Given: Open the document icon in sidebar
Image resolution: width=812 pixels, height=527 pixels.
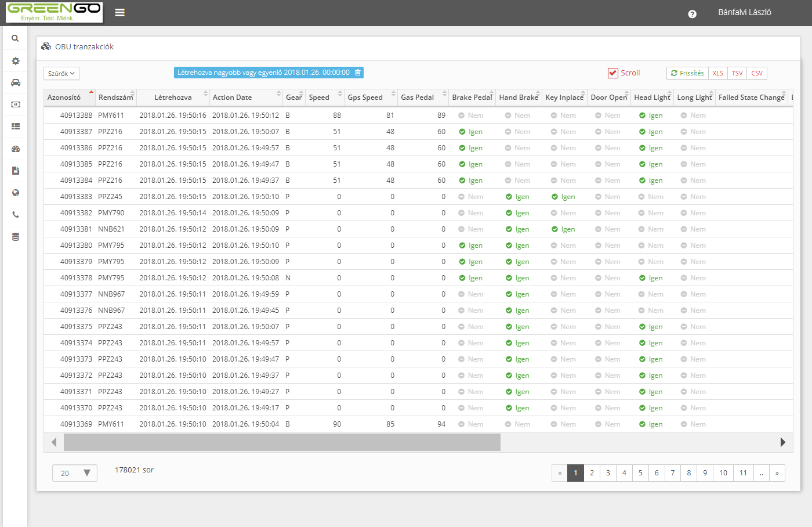Looking at the screenshot, I should point(16,171).
